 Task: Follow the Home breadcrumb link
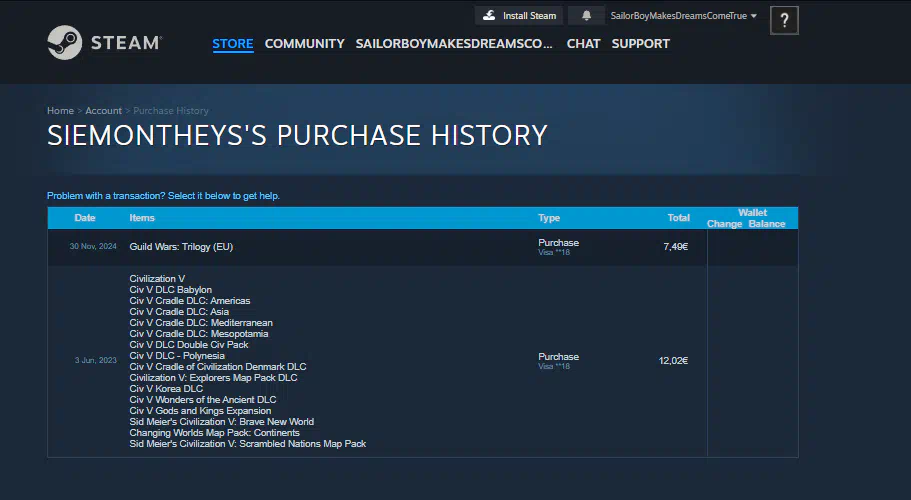click(60, 110)
